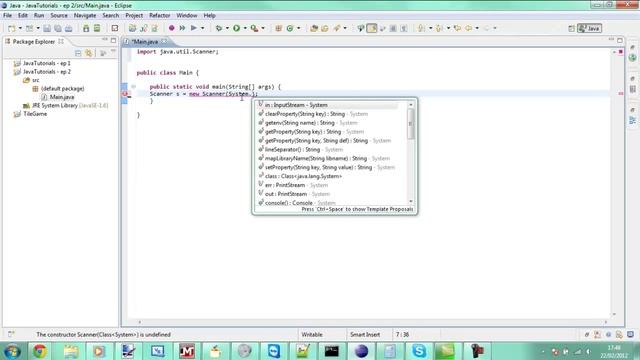The image size is (640, 360).
Task: Click the External Tools run icon
Action: point(254,28)
